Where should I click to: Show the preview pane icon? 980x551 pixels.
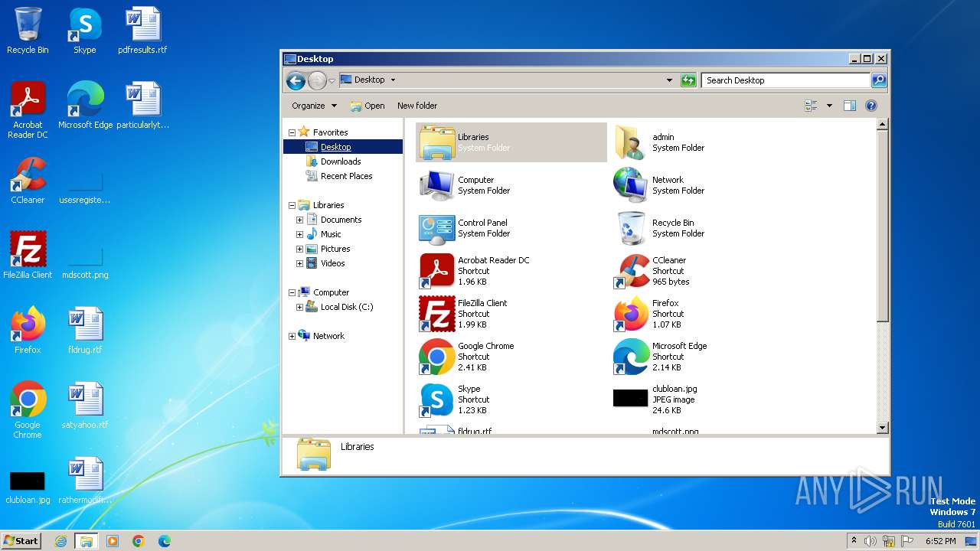click(849, 106)
